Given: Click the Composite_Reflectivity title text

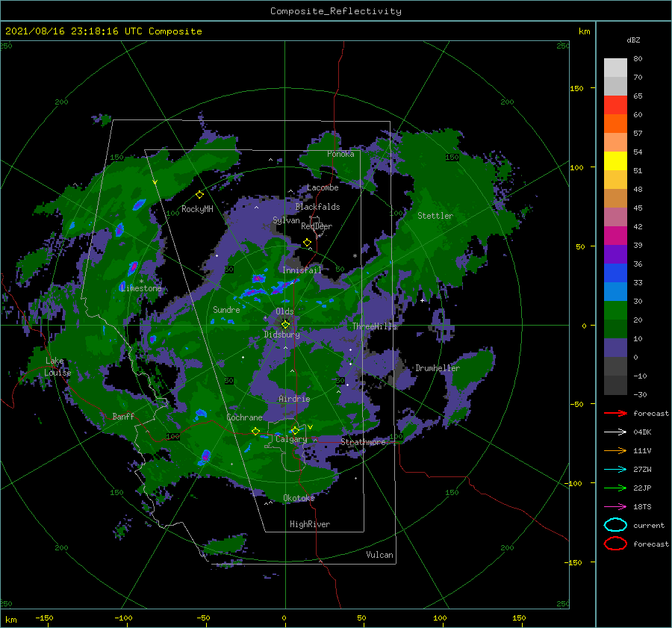Looking at the screenshot, I should 336,11.
